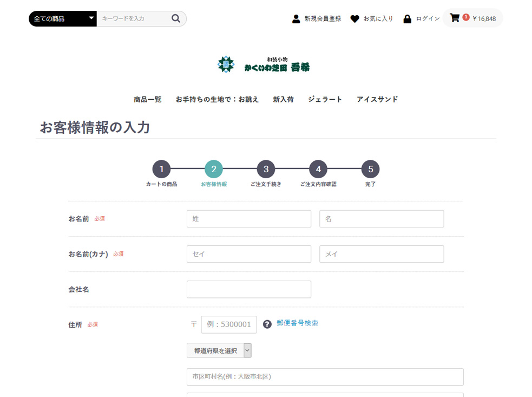
Task: Click the 姓 last name field
Action: click(x=248, y=219)
